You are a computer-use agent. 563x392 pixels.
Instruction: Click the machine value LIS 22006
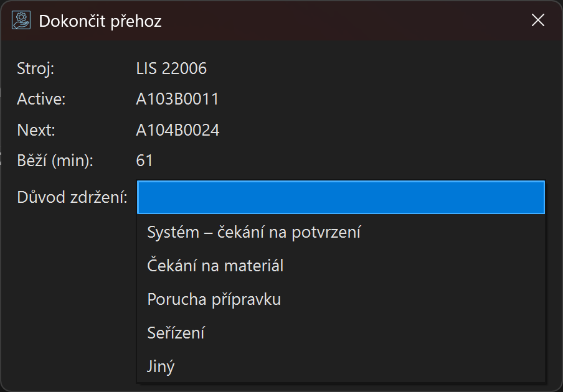click(171, 68)
